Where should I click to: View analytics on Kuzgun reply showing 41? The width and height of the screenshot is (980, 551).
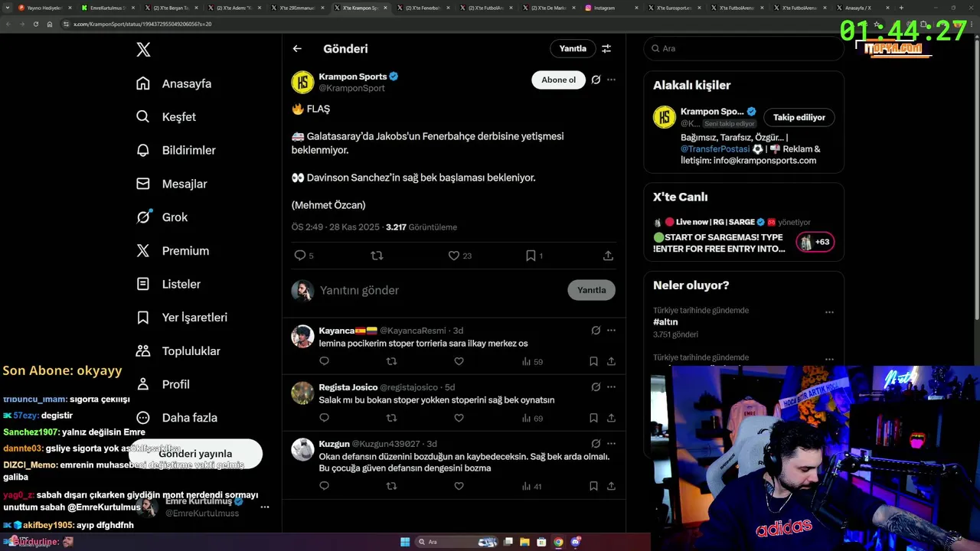click(532, 486)
